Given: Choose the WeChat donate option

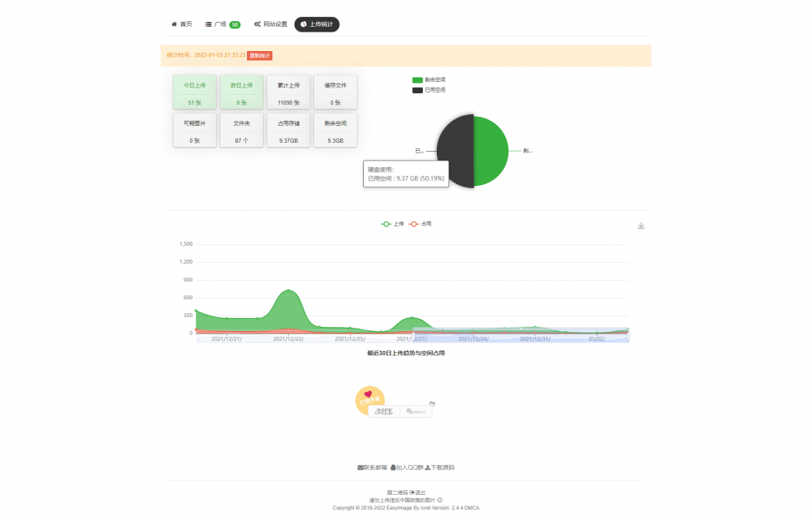Looking at the screenshot, I should click(x=416, y=411).
